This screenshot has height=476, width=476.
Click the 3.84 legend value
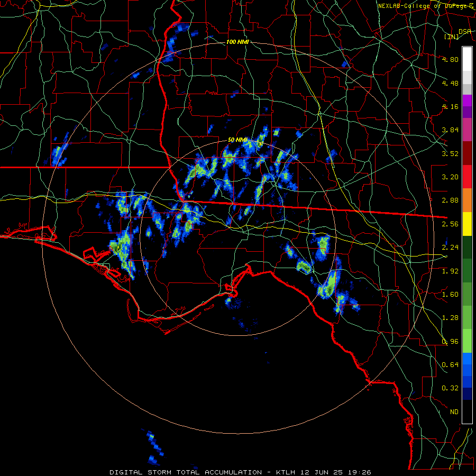point(450,130)
